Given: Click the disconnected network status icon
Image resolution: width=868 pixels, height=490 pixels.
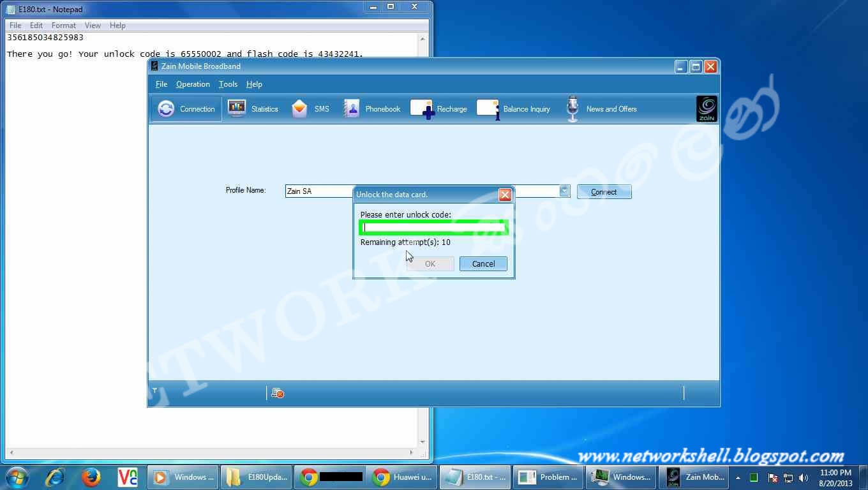Looking at the screenshot, I should click(277, 393).
